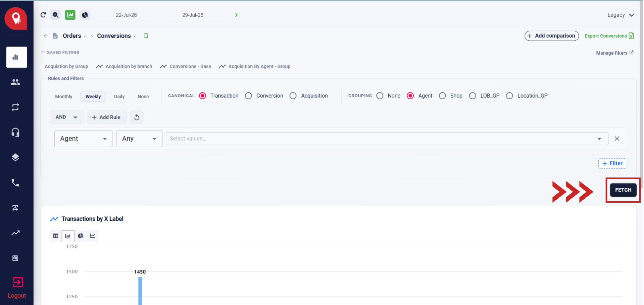This screenshot has width=644, height=305.
Task: Switch chart panel to pie view icon
Action: (81, 236)
